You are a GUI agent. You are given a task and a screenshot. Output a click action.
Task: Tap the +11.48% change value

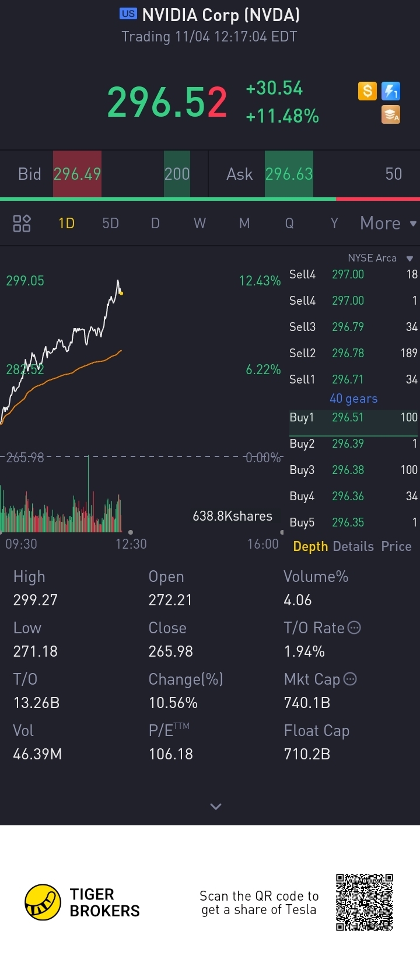[x=282, y=116]
